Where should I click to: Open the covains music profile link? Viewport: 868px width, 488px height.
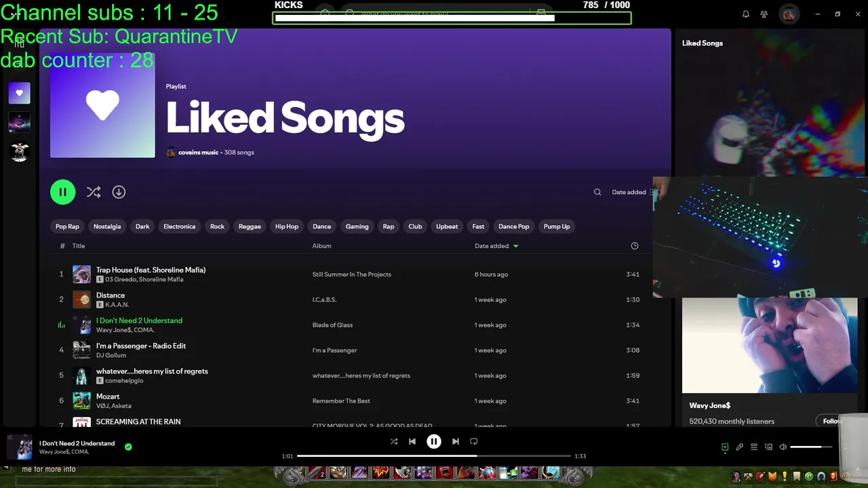[198, 152]
